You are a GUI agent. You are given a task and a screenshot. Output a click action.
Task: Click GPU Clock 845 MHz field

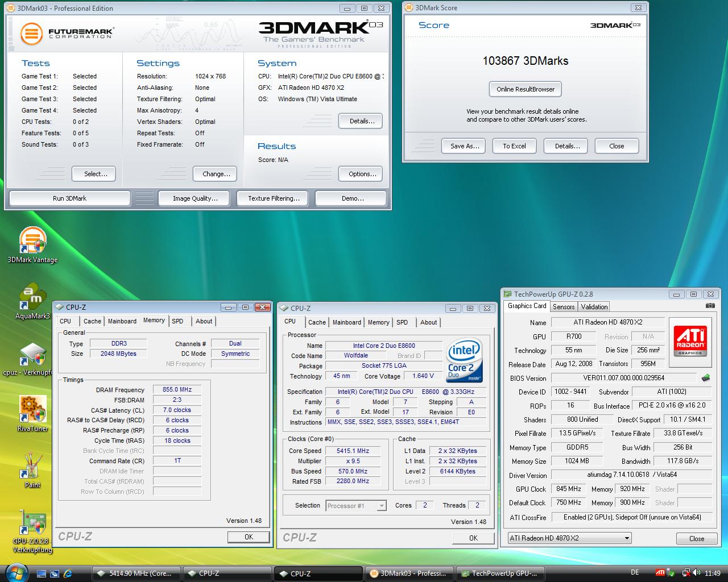569,489
